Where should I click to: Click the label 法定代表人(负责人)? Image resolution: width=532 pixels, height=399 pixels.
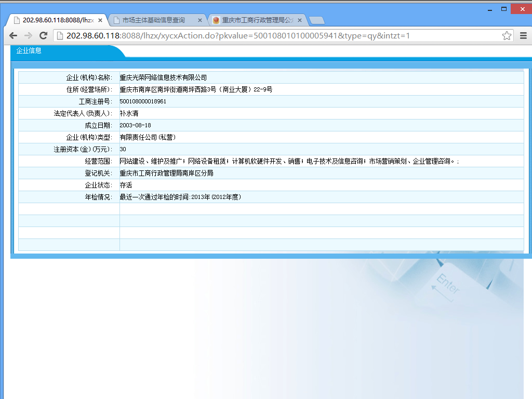point(83,113)
